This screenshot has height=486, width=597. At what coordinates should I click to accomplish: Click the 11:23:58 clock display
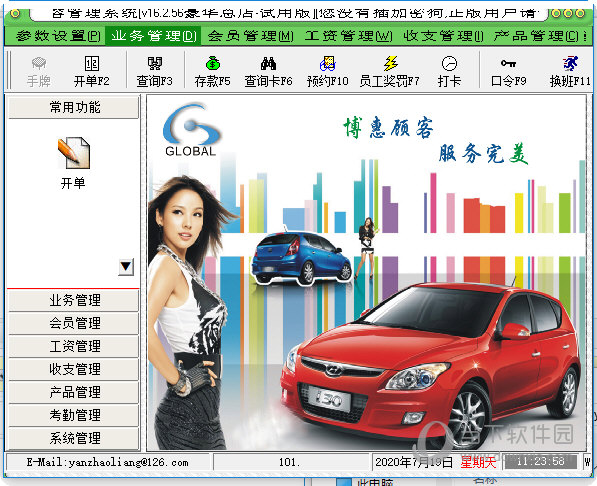541,462
